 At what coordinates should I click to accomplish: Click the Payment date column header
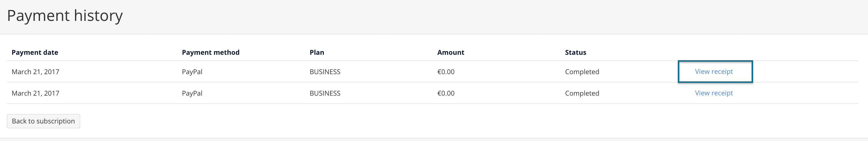click(35, 52)
